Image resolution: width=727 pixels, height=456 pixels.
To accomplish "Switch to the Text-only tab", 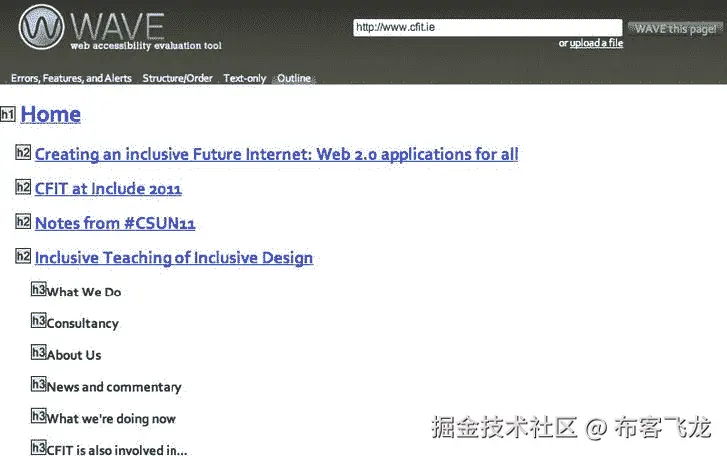I will pyautogui.click(x=245, y=78).
